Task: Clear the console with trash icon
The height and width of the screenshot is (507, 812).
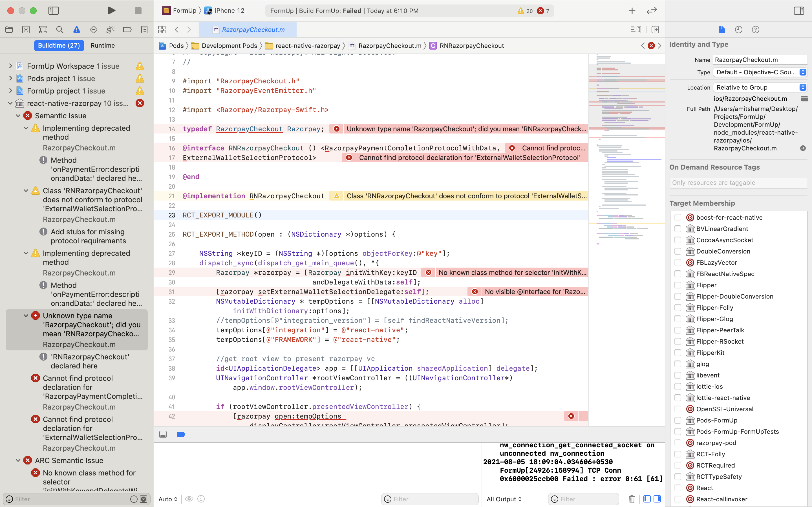Action: pos(632,499)
